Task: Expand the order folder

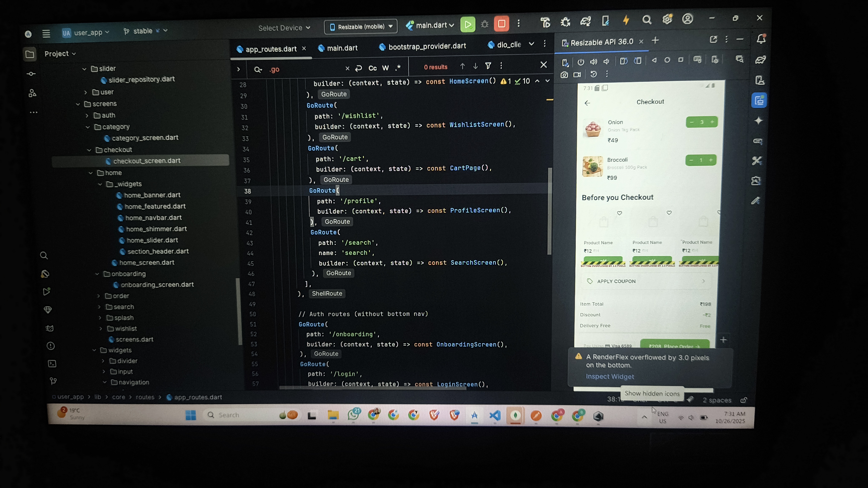Action: point(98,296)
